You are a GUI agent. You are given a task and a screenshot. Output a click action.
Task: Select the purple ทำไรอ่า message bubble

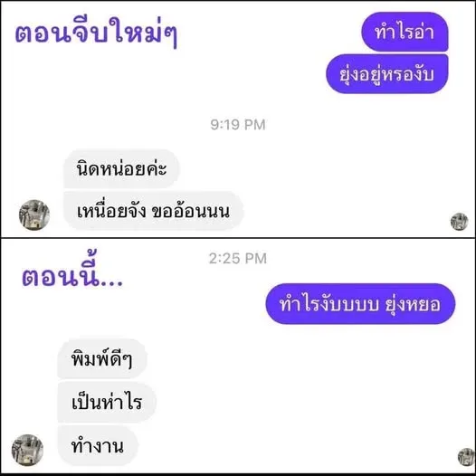[405, 32]
